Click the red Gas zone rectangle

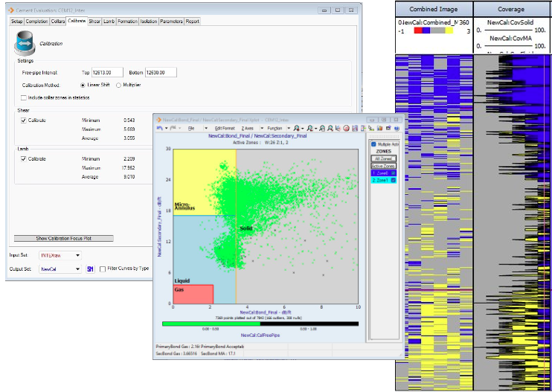tap(193, 294)
